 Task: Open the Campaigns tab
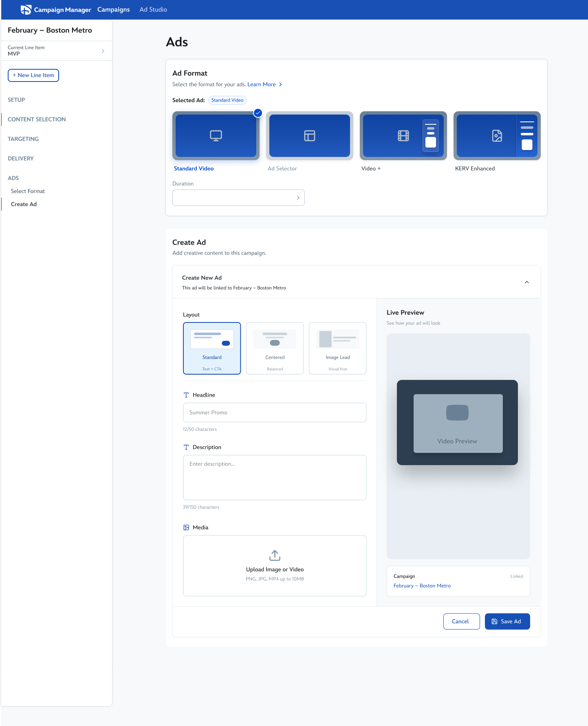114,9
